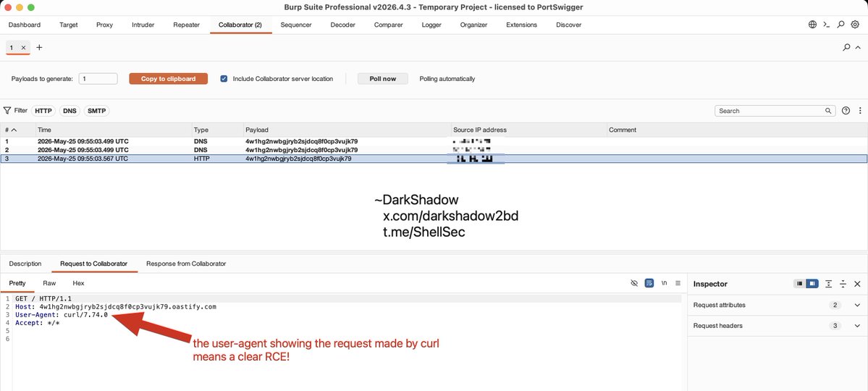Open the Decoder tab
Image resolution: width=868 pixels, height=391 pixels.
tap(342, 25)
